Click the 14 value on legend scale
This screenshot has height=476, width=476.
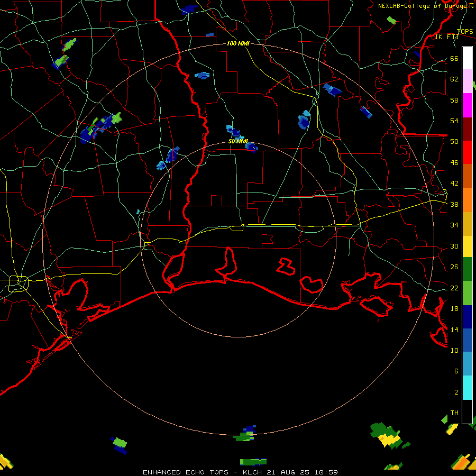click(x=454, y=329)
